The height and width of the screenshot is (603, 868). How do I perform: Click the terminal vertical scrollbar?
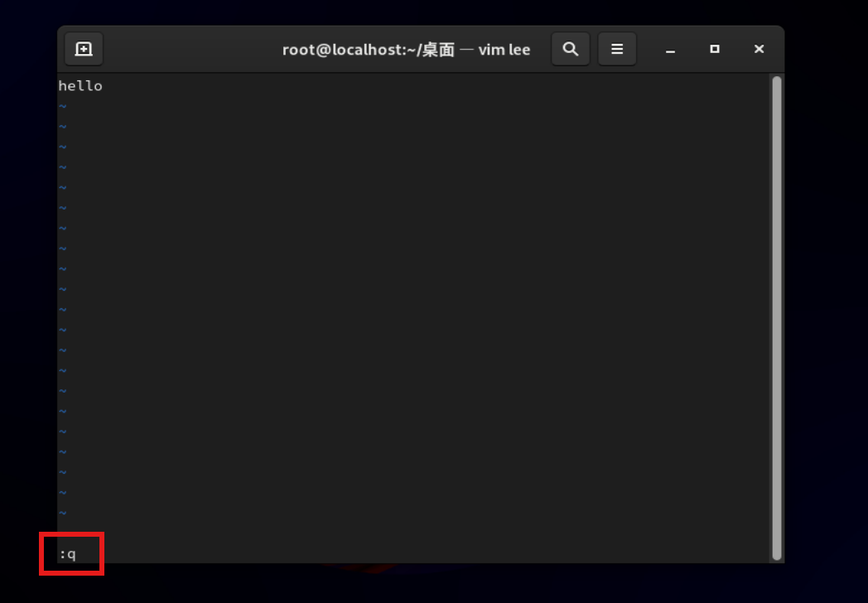click(777, 318)
